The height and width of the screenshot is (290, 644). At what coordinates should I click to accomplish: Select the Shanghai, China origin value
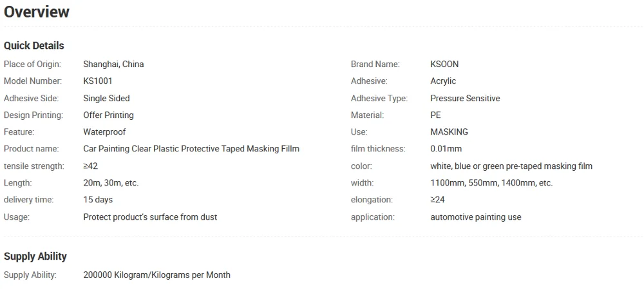coord(113,64)
